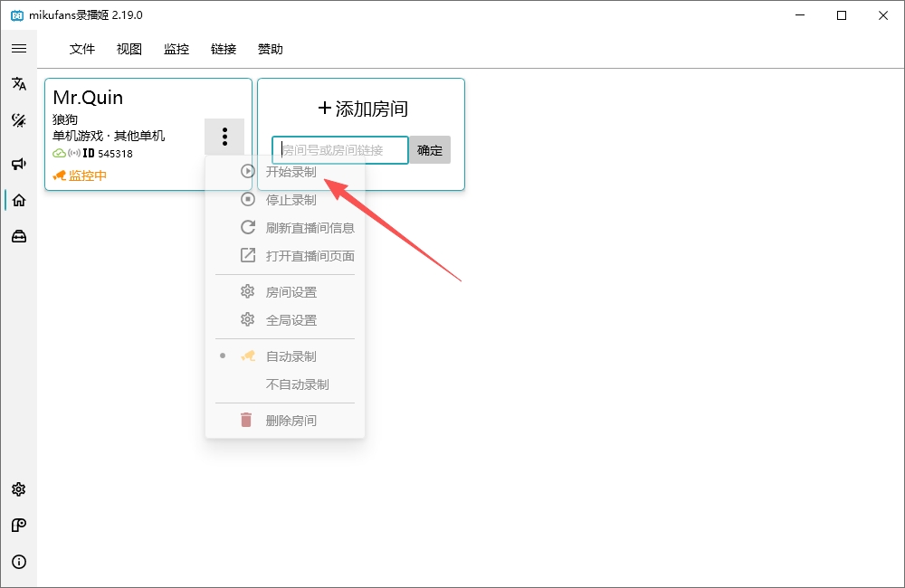Open the toolbox drawer sidebar icon
The height and width of the screenshot is (588, 905).
(19, 237)
